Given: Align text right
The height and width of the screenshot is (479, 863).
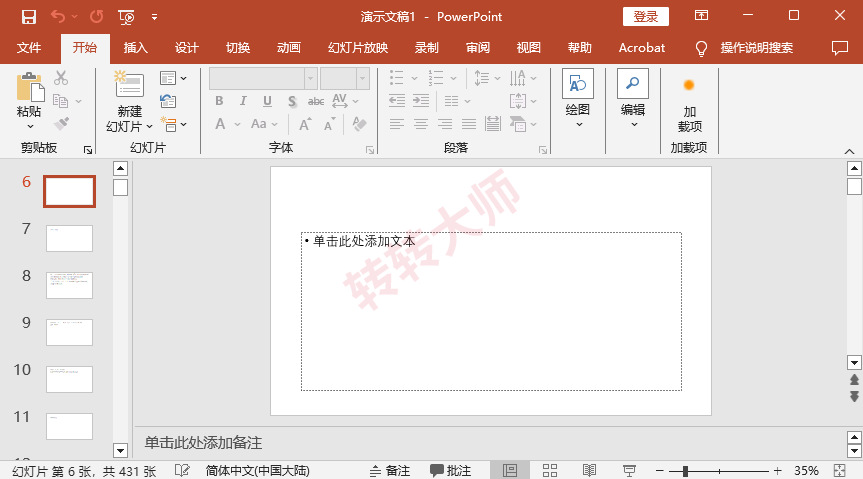Looking at the screenshot, I should tap(445, 124).
